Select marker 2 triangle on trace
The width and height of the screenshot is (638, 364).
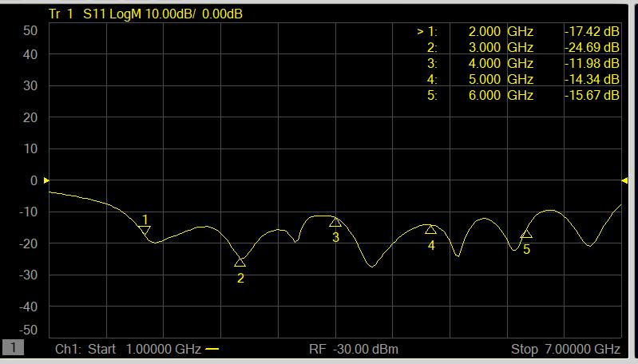[x=240, y=263]
